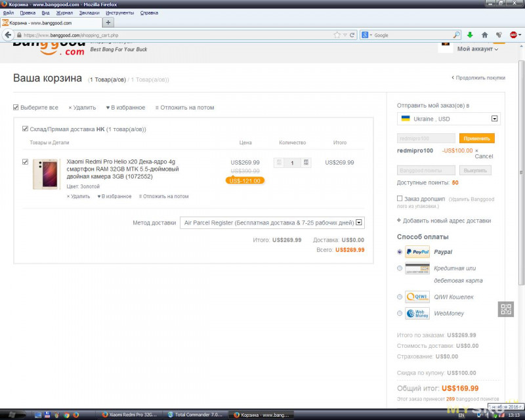Open the Xiaomi Redmi Pro Helio x20 title
This screenshot has width=525, height=420.
coord(123,169)
